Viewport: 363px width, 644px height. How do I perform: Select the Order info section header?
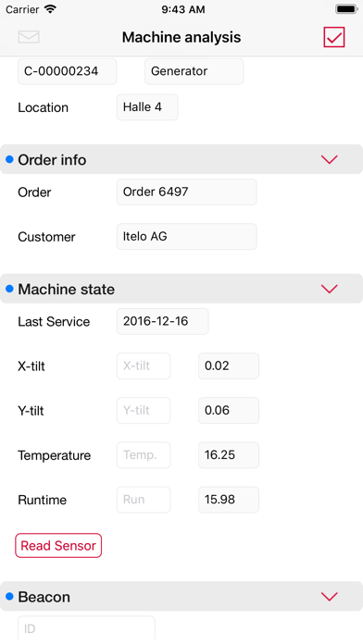[181, 159]
